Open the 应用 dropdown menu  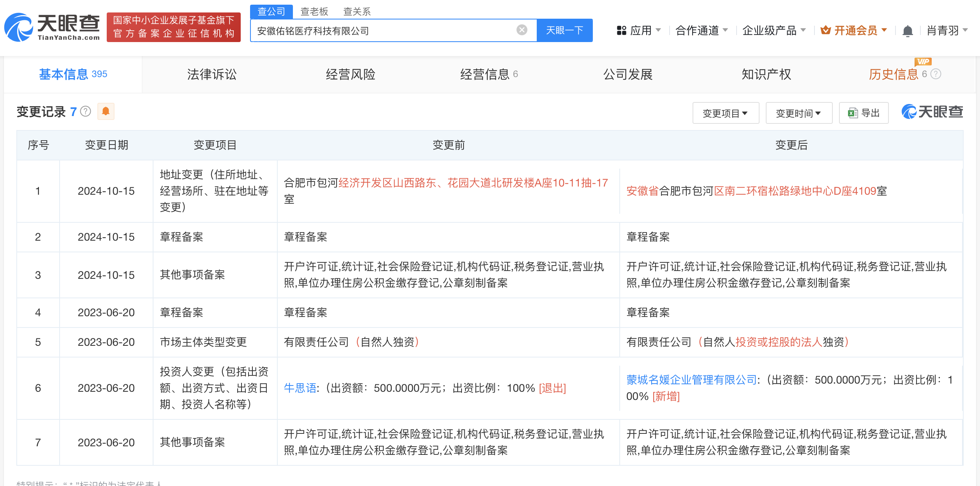[639, 30]
